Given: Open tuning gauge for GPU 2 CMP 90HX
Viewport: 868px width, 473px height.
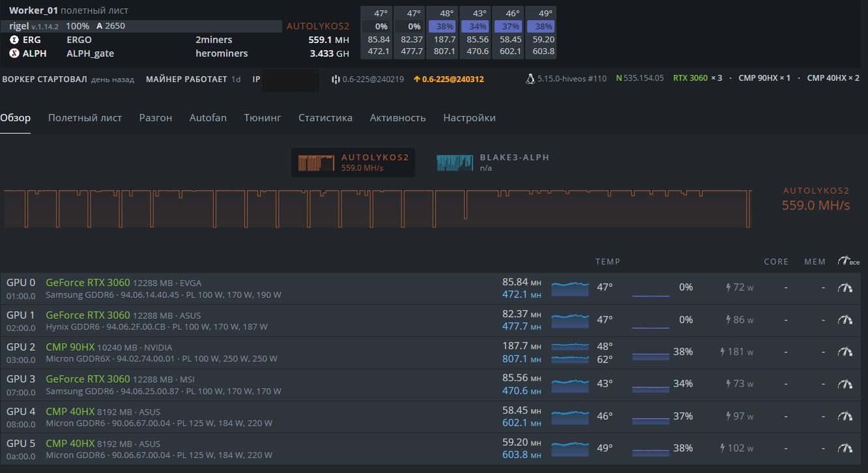Looking at the screenshot, I should pyautogui.click(x=845, y=352).
